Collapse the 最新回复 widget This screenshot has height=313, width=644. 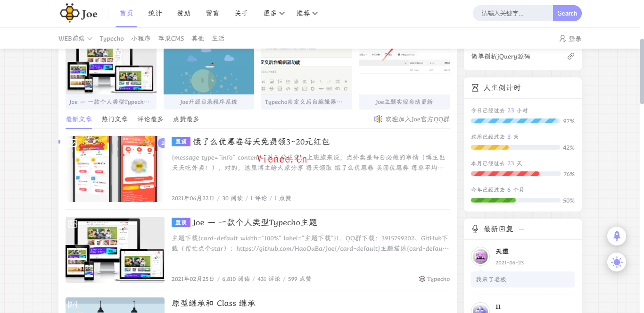coord(521,229)
